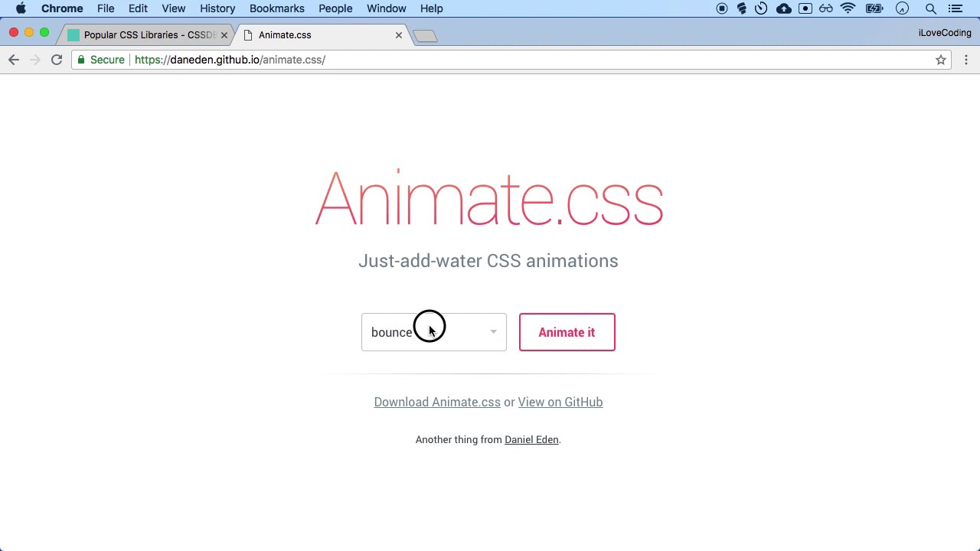The width and height of the screenshot is (980, 551).
Task: Open the Chrome application menu
Action: point(62,8)
